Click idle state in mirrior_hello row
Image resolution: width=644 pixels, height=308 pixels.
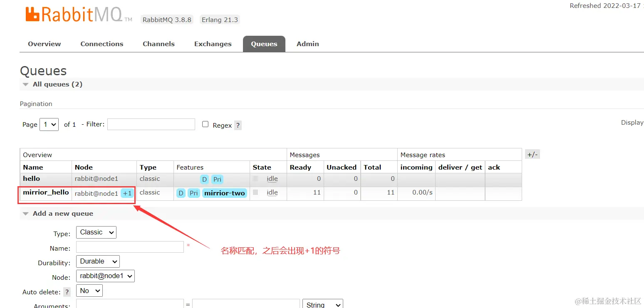(x=272, y=192)
